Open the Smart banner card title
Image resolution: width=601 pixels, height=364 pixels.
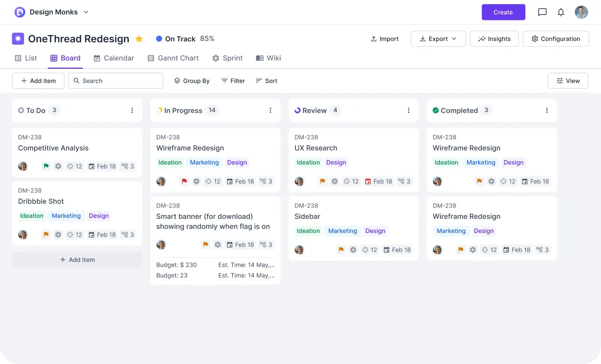[x=213, y=222]
